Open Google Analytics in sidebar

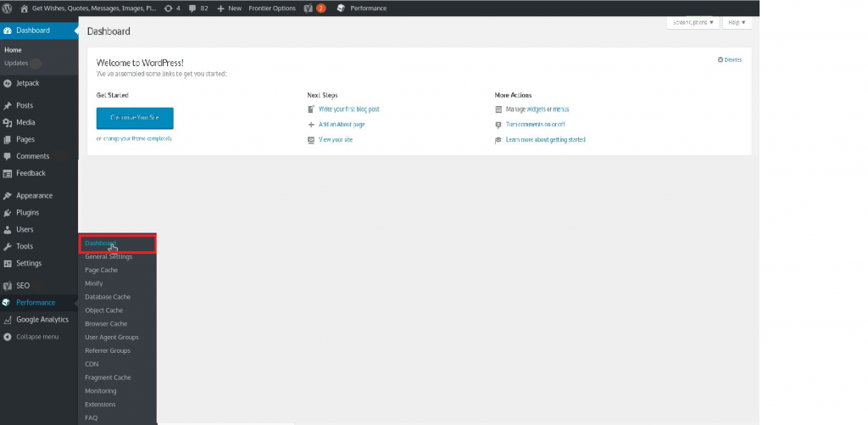click(42, 320)
